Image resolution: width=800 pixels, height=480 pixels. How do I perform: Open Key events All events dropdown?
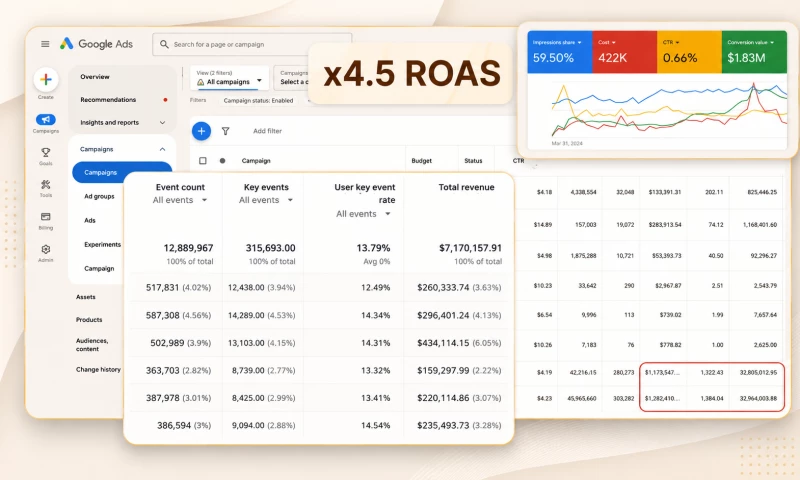click(x=266, y=200)
